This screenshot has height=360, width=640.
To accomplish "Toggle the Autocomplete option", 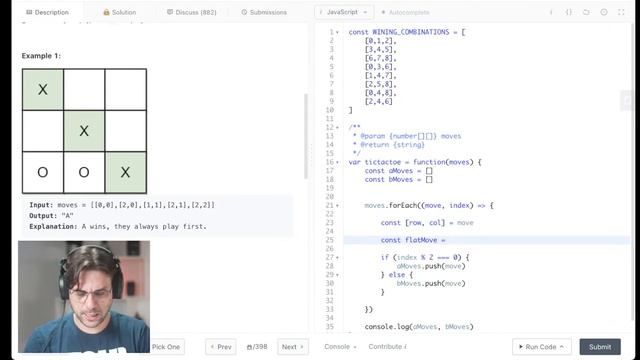I will point(405,12).
